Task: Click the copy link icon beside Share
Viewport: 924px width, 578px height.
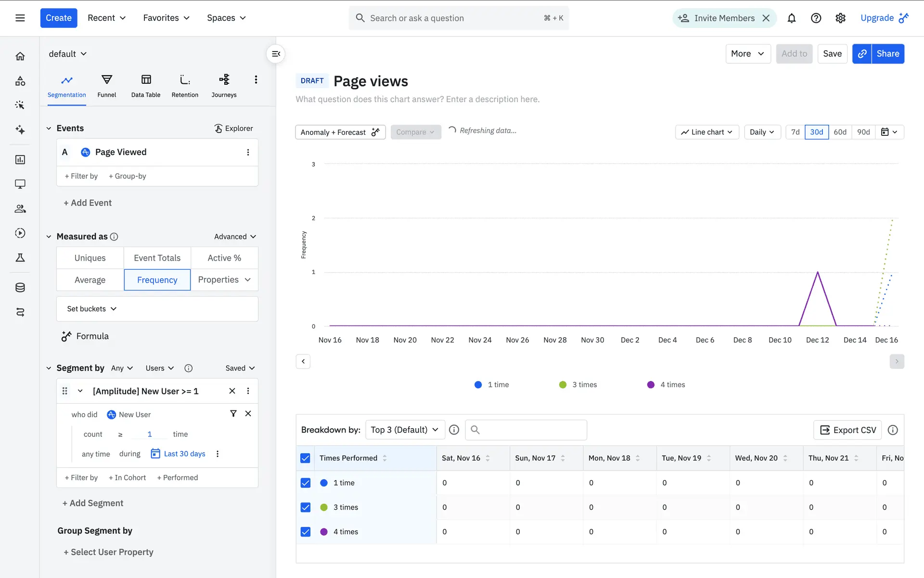Action: pos(862,54)
